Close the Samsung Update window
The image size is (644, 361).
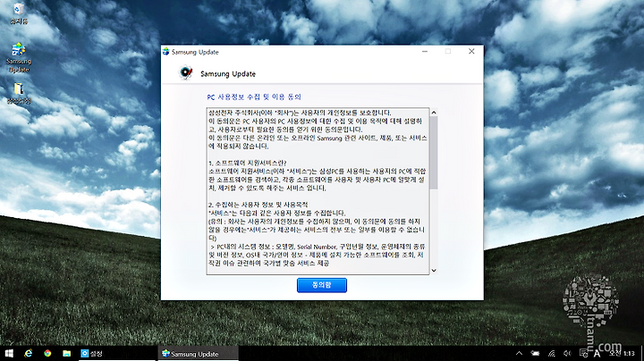471,51
